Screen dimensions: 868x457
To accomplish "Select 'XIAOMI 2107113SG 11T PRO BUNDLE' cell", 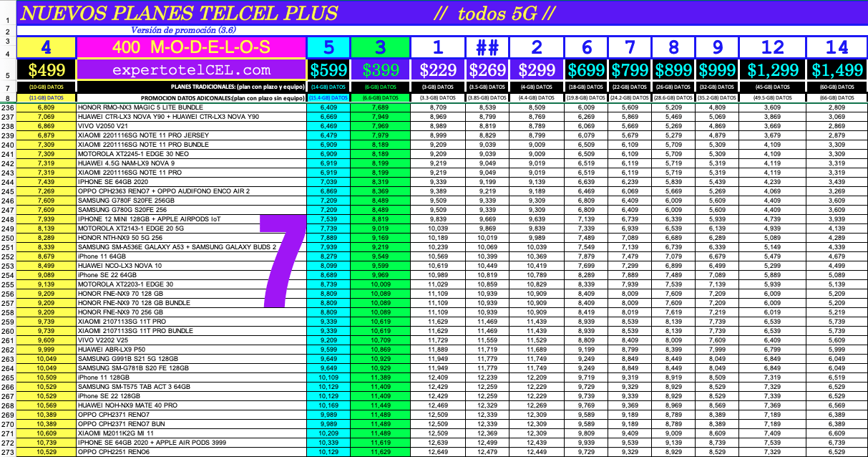I will click(x=191, y=331).
